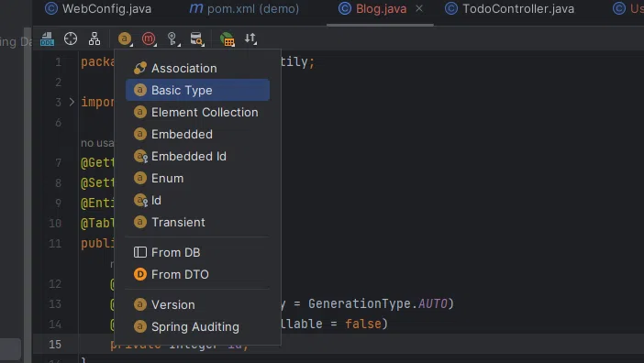The width and height of the screenshot is (644, 363).
Task: Open the pom.xml (demo) tab
Action: (x=244, y=8)
